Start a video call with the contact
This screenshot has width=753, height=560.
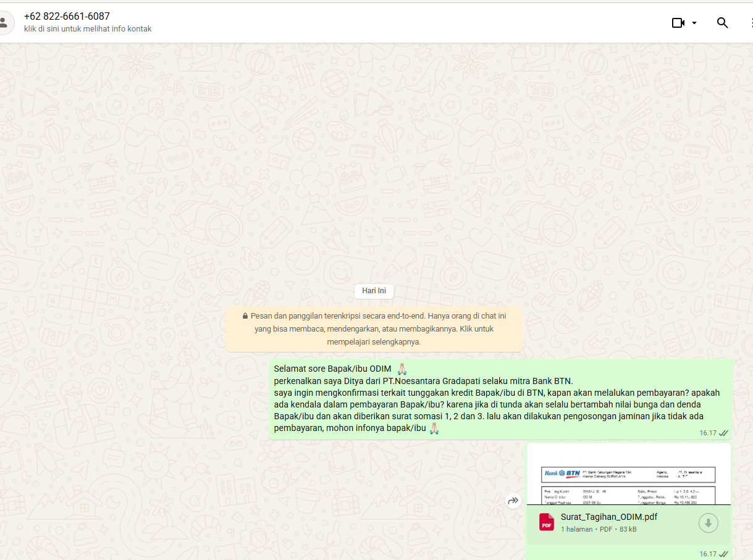[x=678, y=23]
